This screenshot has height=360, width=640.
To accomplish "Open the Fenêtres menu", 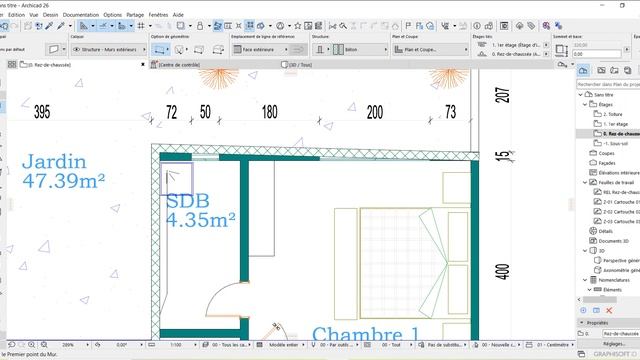I will click(158, 15).
